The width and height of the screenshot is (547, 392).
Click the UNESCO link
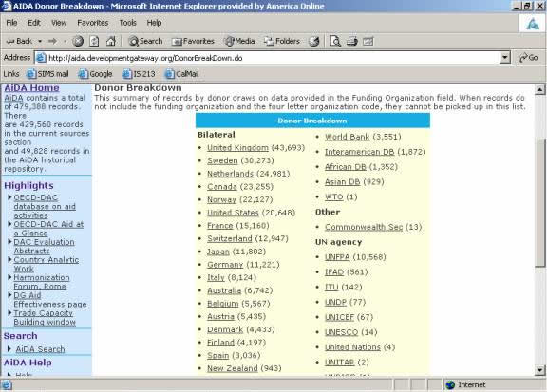tap(341, 332)
